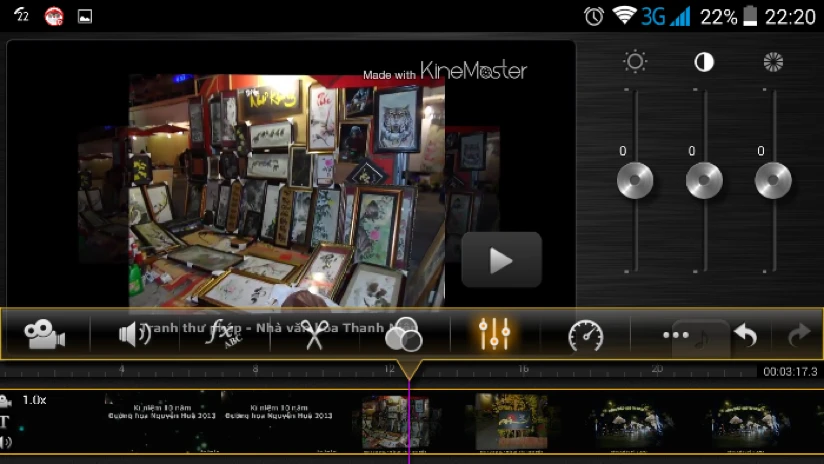Click the timeline ruler mark 4
The image size is (824, 464).
[x=121, y=369]
